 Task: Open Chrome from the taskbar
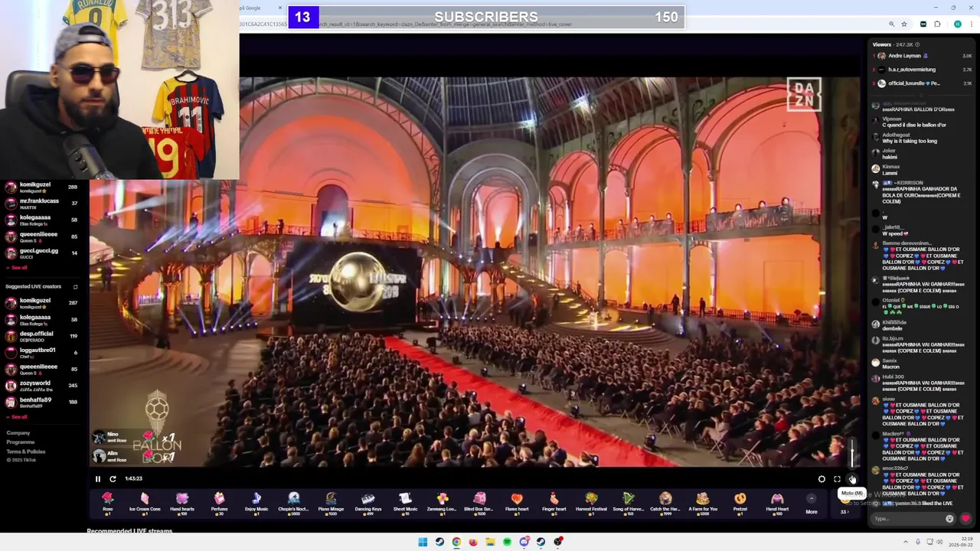pyautogui.click(x=456, y=542)
